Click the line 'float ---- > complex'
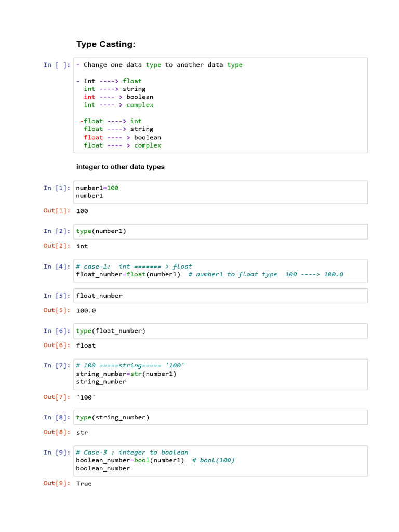Image resolution: width=399 pixels, height=532 pixels. (x=123, y=145)
